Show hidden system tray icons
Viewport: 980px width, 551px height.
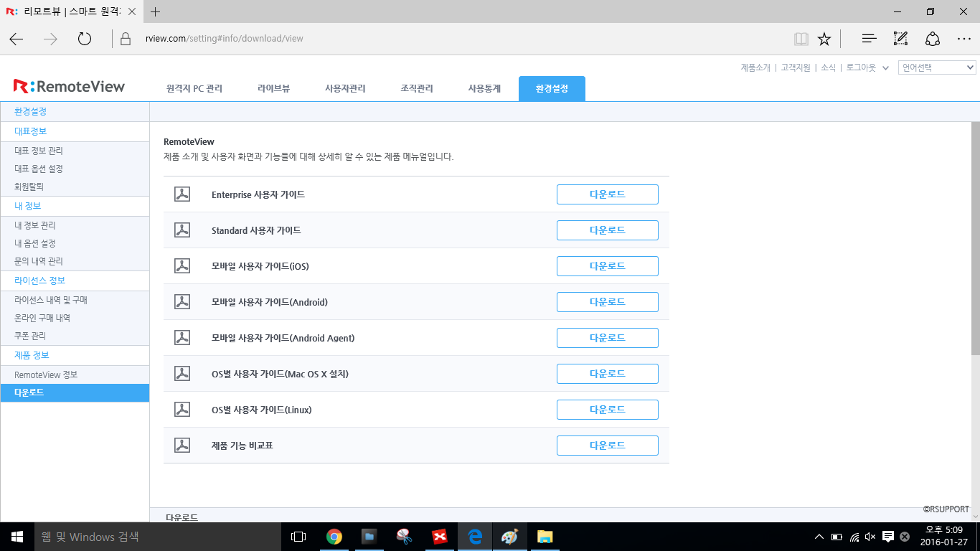(819, 537)
